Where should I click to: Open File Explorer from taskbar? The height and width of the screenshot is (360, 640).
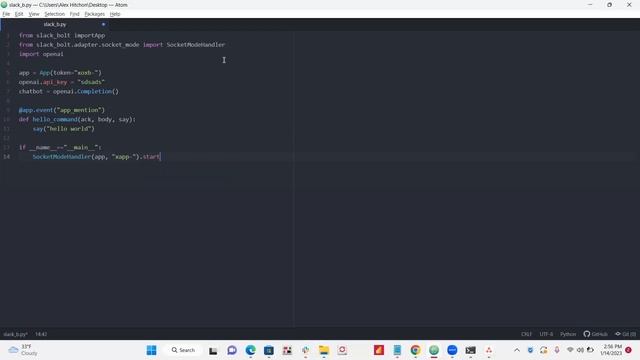(324, 350)
